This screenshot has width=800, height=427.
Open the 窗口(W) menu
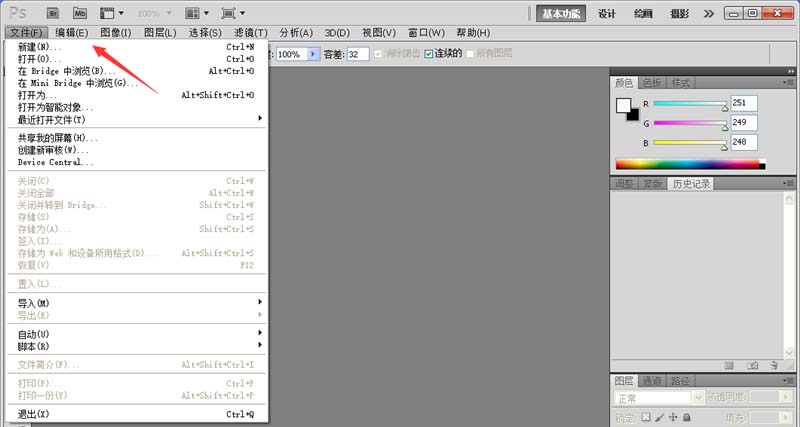point(426,33)
